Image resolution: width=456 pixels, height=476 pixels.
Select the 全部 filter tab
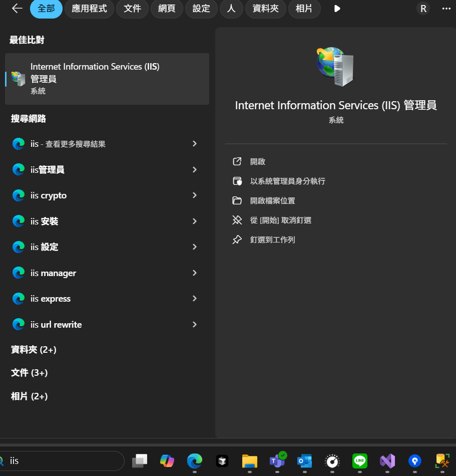click(46, 9)
